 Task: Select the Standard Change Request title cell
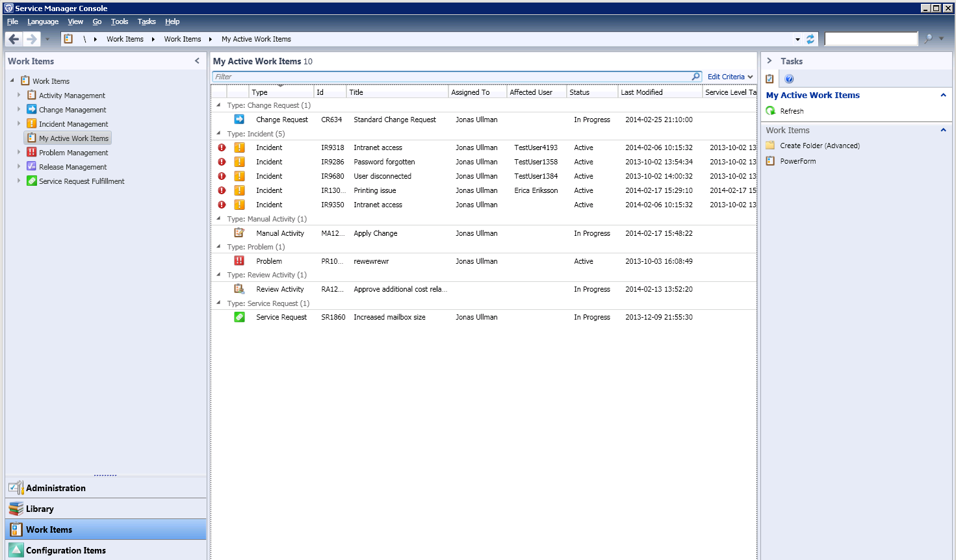click(x=394, y=120)
